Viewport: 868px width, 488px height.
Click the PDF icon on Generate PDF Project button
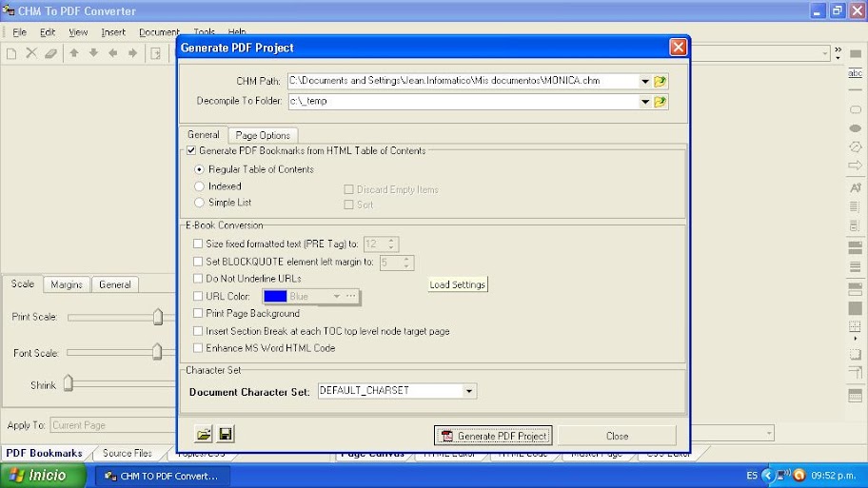click(x=447, y=436)
